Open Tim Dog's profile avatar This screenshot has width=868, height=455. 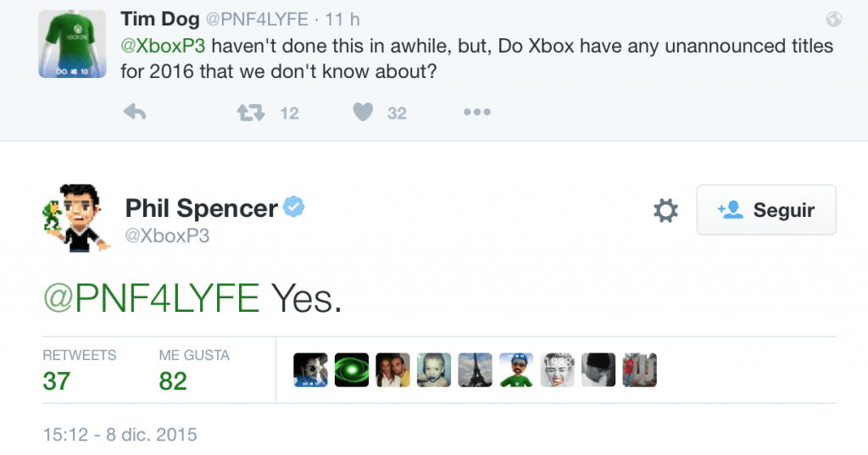coord(72,44)
